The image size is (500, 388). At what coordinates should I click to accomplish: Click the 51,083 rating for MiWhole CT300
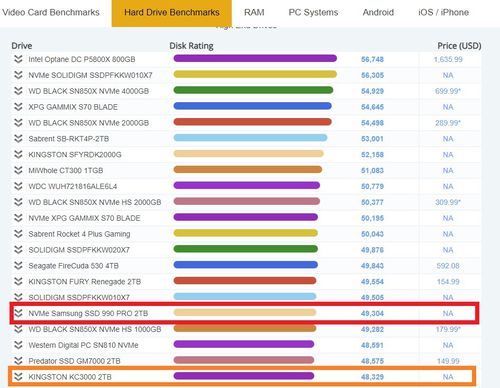pos(372,170)
